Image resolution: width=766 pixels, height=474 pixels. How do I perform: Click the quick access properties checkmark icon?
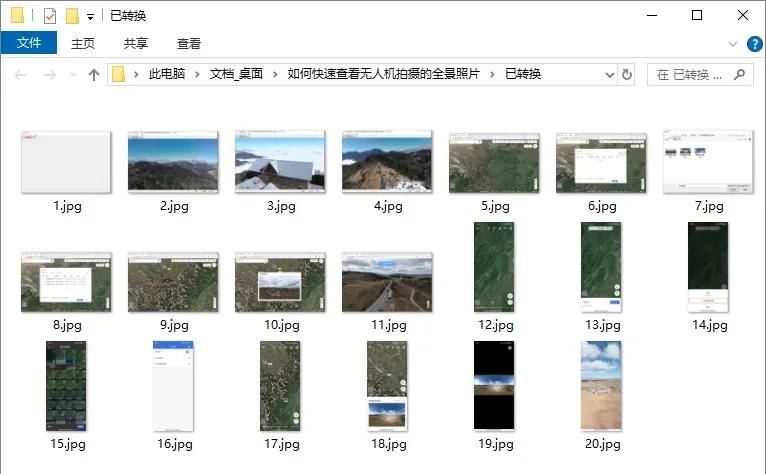49,16
